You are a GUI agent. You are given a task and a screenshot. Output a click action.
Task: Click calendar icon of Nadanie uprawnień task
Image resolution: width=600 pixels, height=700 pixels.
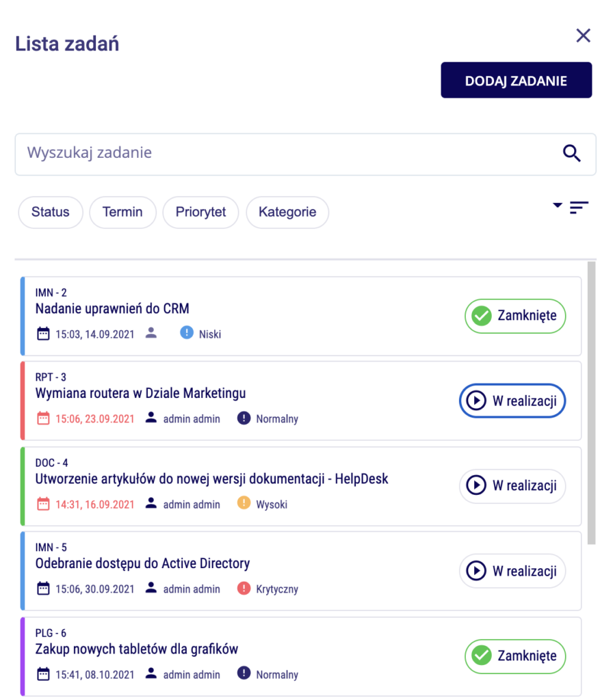43,334
